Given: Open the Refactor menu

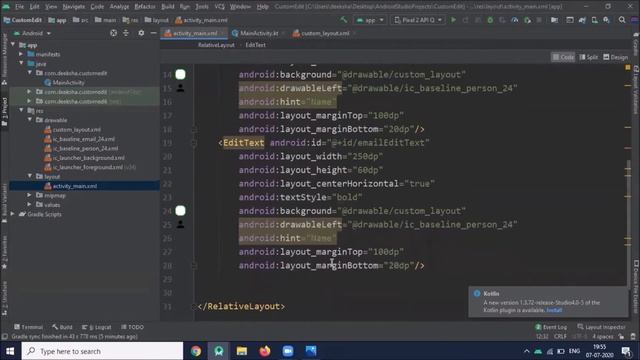Looking at the screenshot, I should pyautogui.click(x=145, y=7).
